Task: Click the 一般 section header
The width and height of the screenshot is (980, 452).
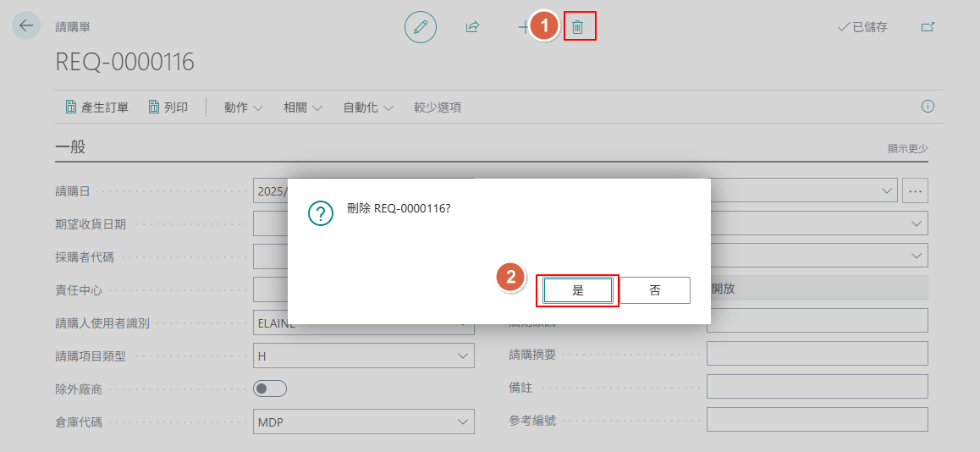Action: pyautogui.click(x=70, y=147)
